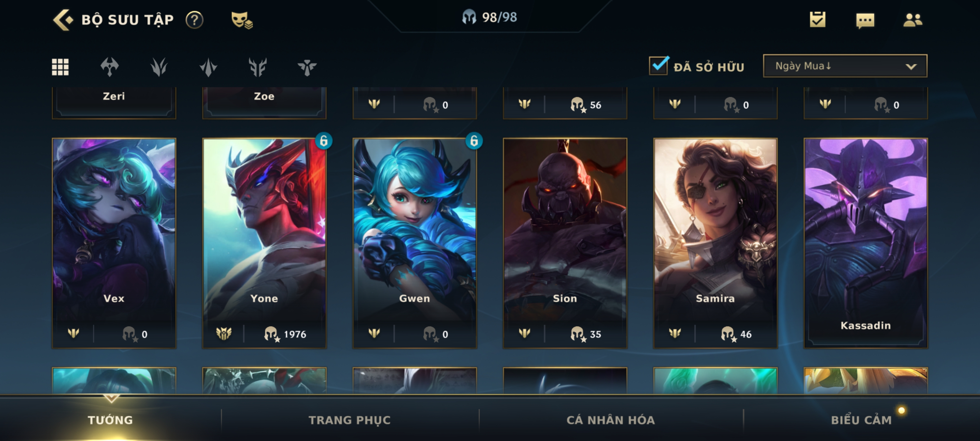Open the friends list icon

point(913,20)
